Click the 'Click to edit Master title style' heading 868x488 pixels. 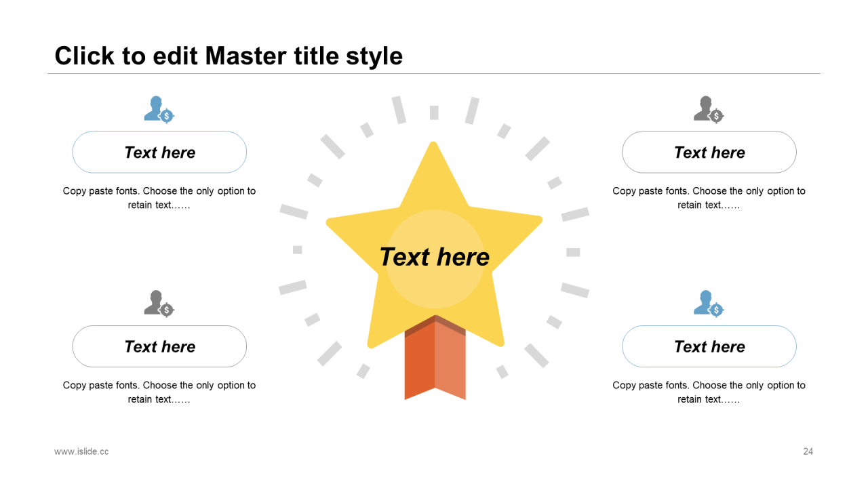229,56
